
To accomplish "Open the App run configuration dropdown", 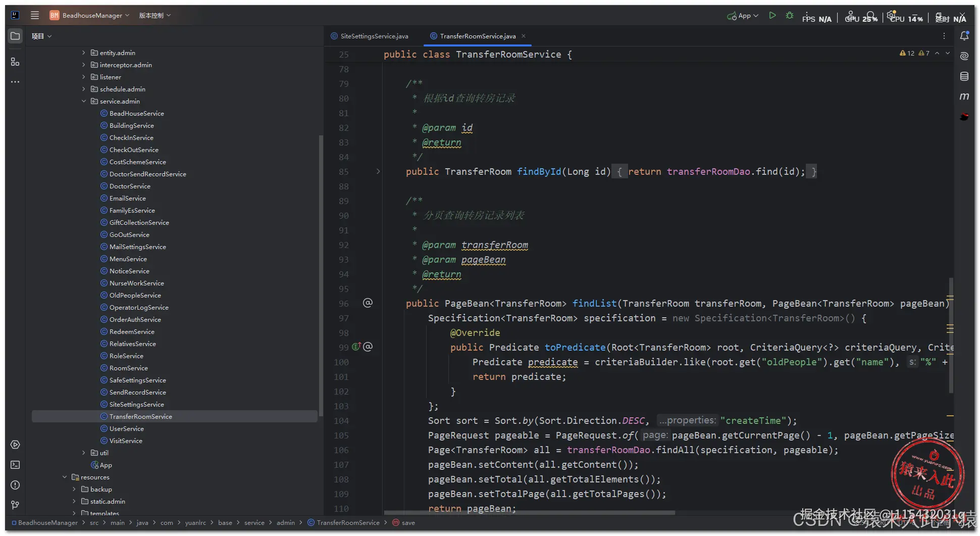I will 743,16.
